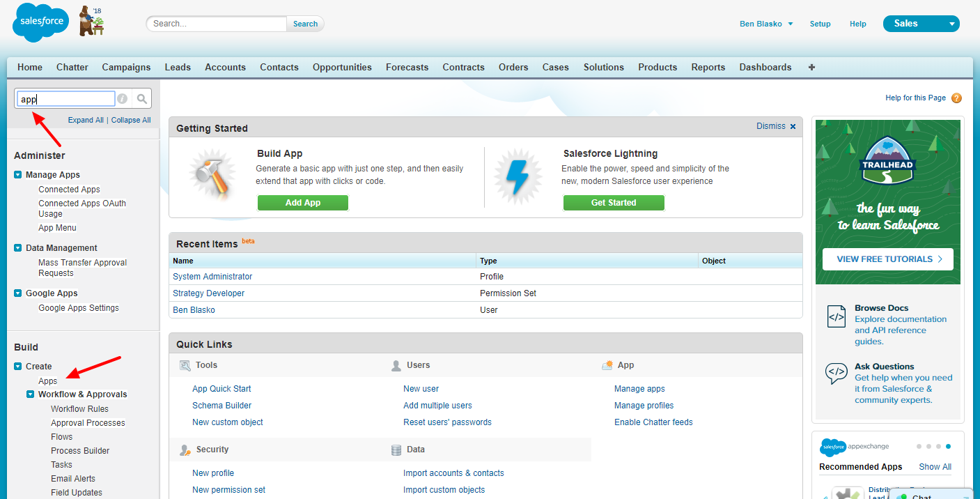Open Ben Blasko recent item

[x=194, y=310]
